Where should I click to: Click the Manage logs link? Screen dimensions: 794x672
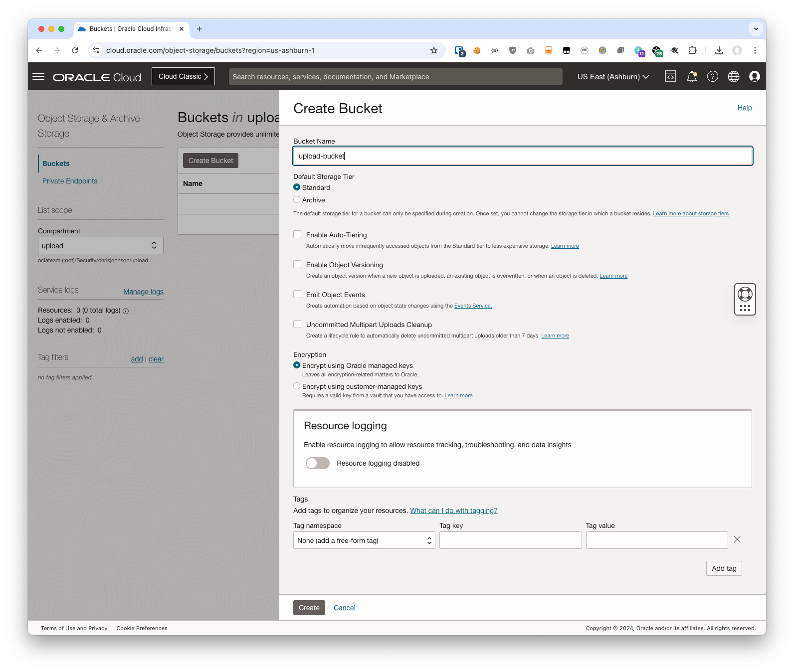pyautogui.click(x=144, y=292)
